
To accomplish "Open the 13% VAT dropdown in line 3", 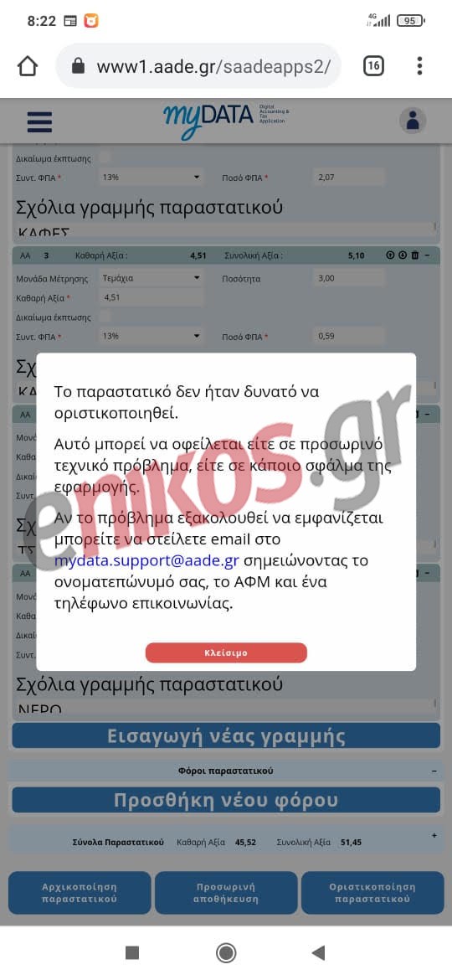I will tap(151, 336).
